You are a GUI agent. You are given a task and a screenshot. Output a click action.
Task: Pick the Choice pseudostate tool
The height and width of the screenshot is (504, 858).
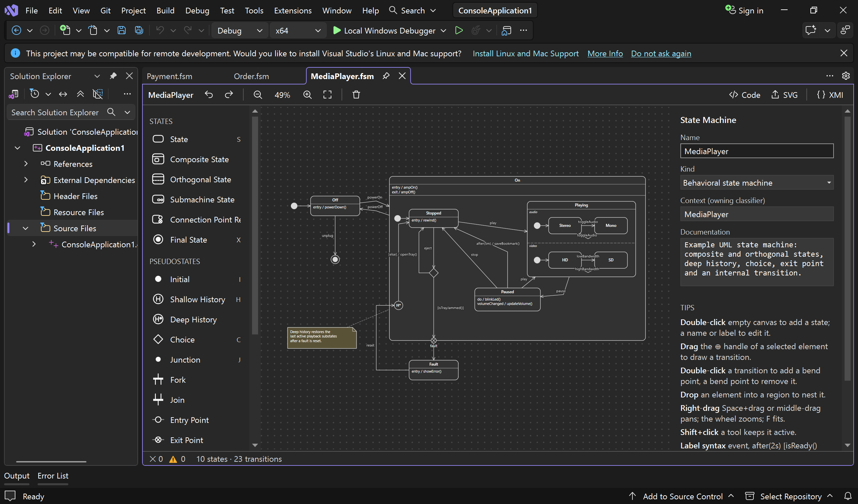[196, 339]
